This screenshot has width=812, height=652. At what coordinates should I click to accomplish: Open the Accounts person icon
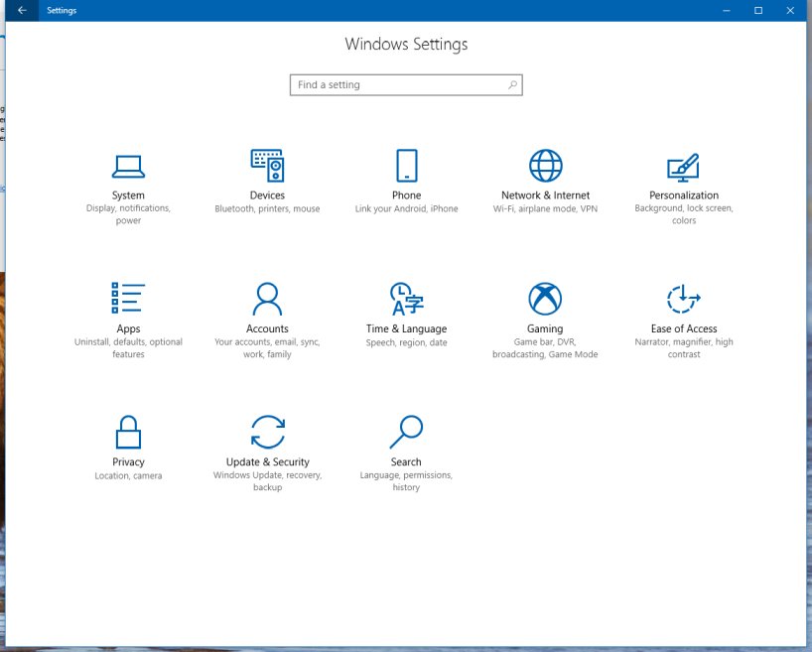[267, 299]
